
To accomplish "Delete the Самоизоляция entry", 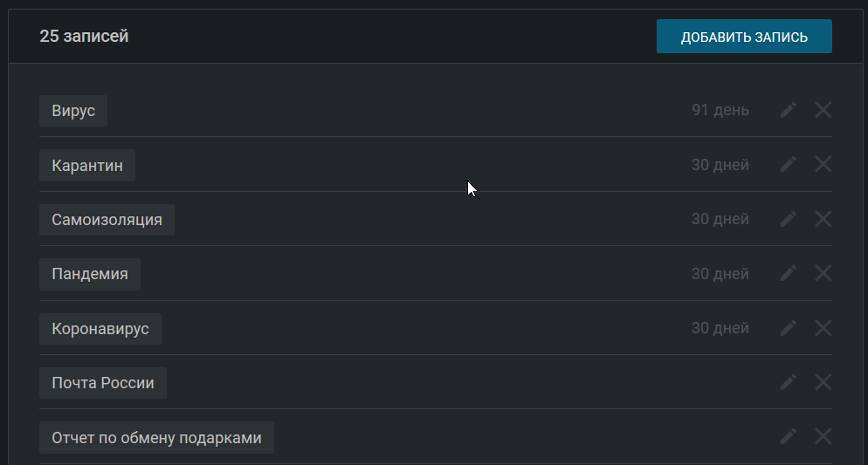I will [x=823, y=219].
